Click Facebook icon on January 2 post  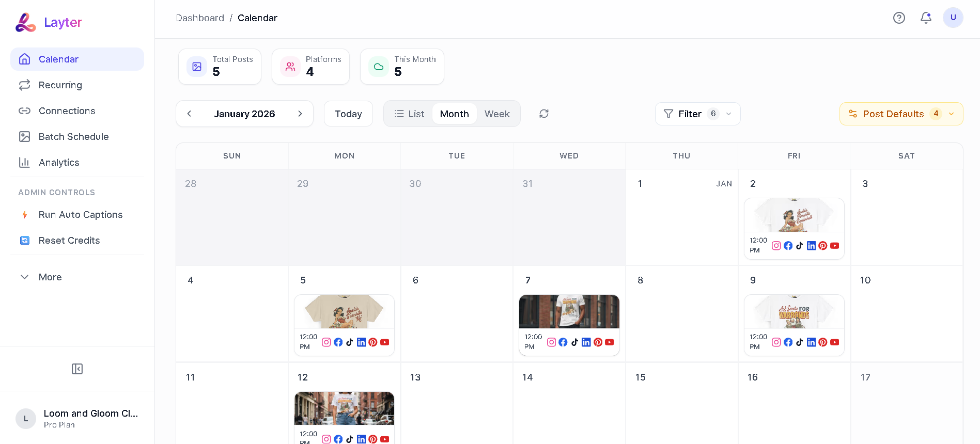point(788,246)
